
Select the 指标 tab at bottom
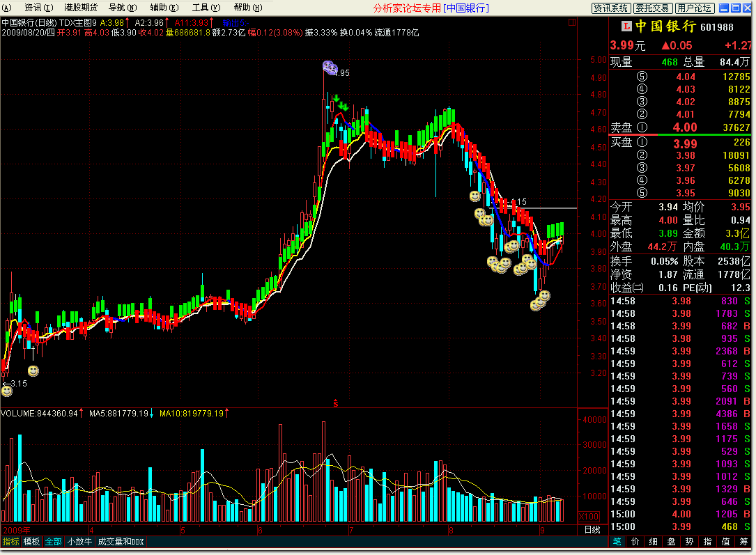click(x=10, y=542)
